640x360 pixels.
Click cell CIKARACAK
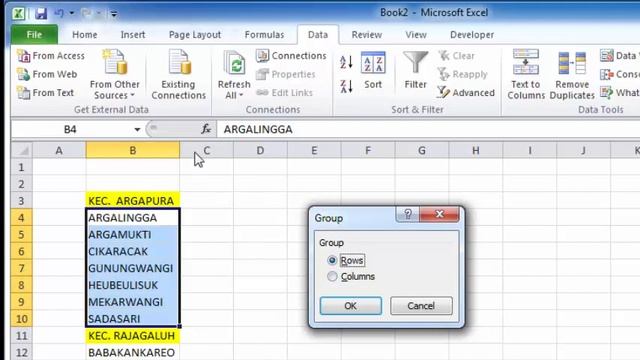click(133, 251)
